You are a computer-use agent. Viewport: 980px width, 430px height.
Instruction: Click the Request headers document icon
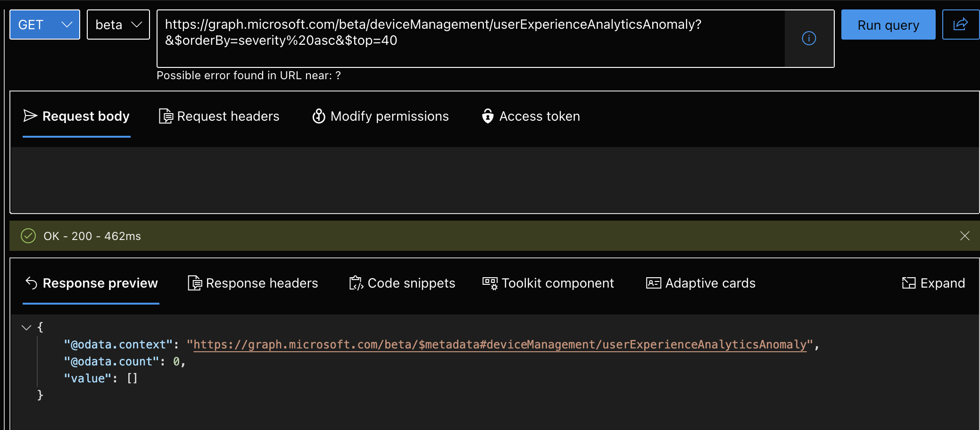tap(165, 116)
